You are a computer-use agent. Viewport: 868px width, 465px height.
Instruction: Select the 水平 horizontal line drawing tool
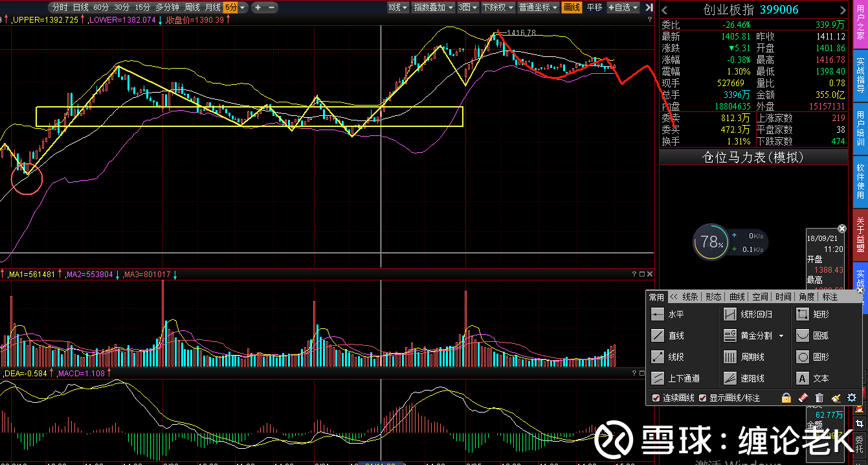click(667, 315)
